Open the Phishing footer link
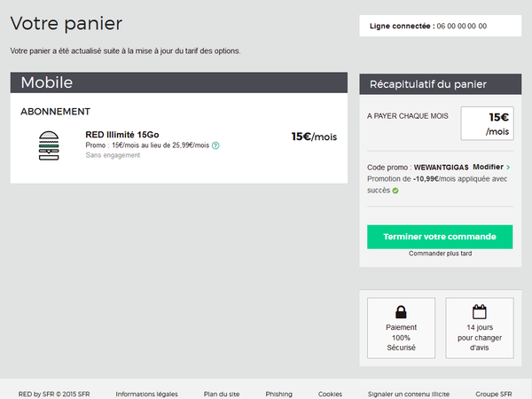The height and width of the screenshot is (399, 532). point(278,394)
